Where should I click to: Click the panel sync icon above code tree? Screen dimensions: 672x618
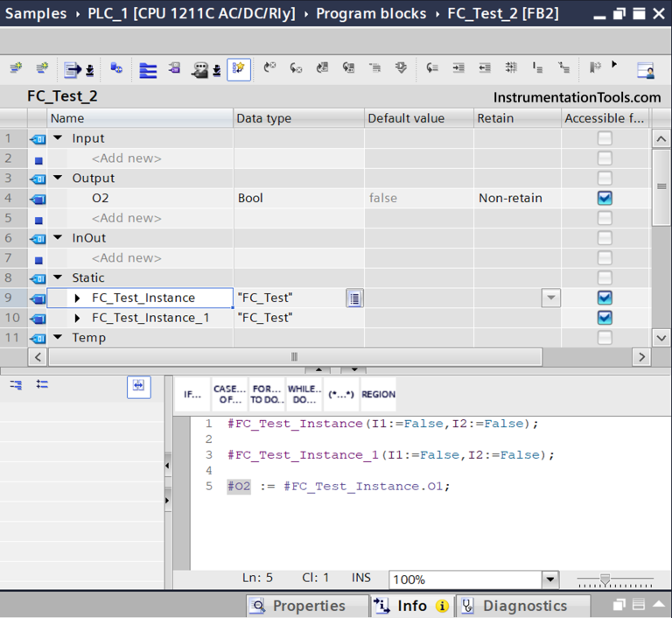(x=138, y=386)
